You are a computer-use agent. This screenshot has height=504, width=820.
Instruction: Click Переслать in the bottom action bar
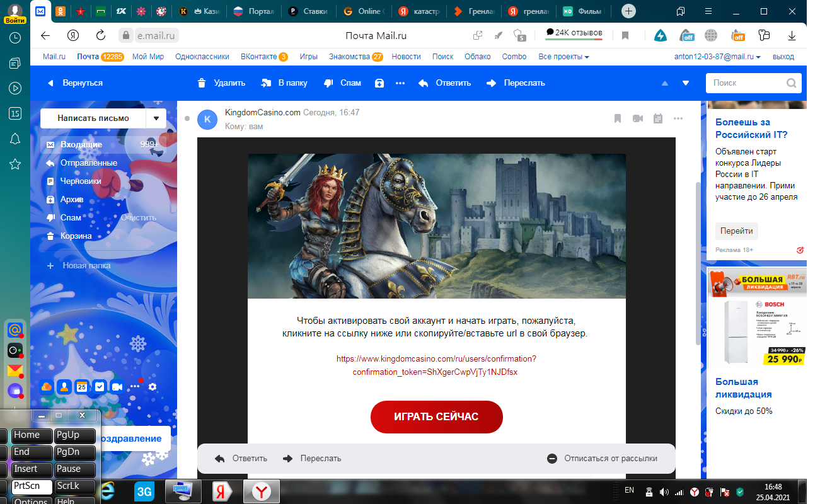pyautogui.click(x=312, y=459)
